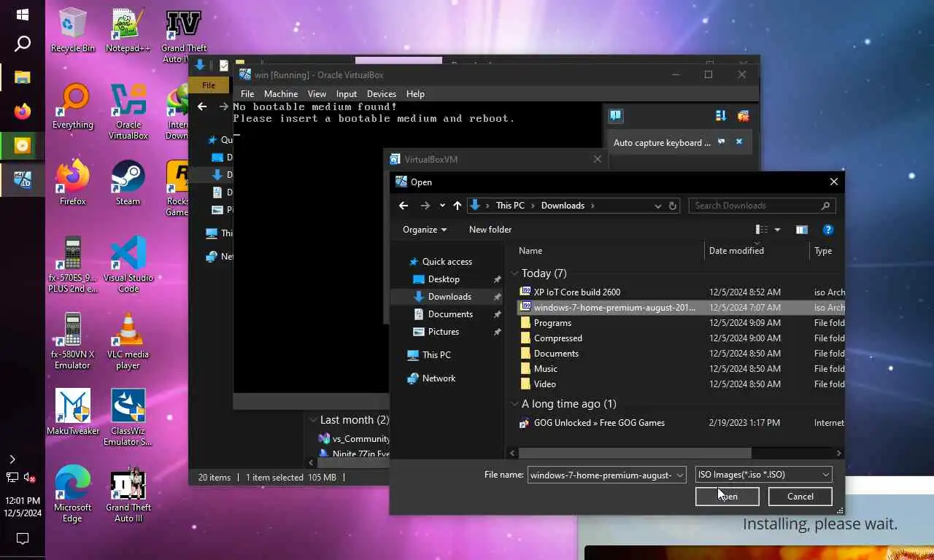The height and width of the screenshot is (560, 934).
Task: Open the Steam desktop shortcut
Action: [x=128, y=183]
